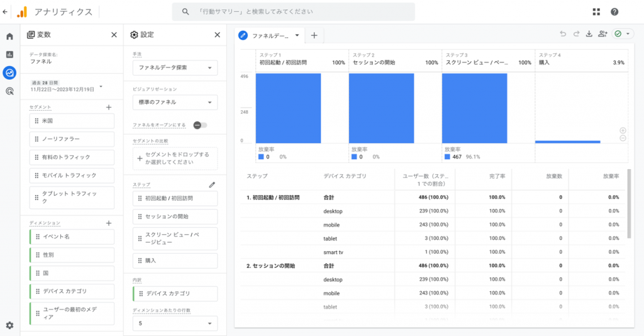
Task: Click the undo arrow icon
Action: pyautogui.click(x=563, y=35)
